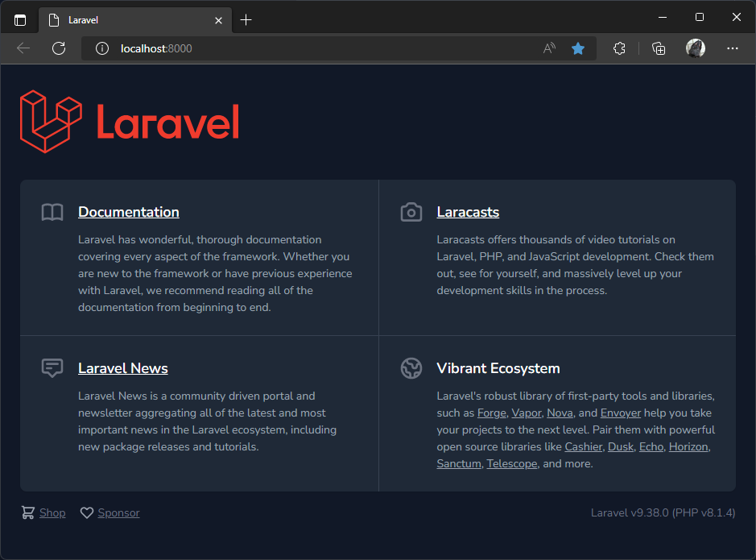Open the Envoyer link
Image resolution: width=756 pixels, height=560 pixels.
click(621, 413)
